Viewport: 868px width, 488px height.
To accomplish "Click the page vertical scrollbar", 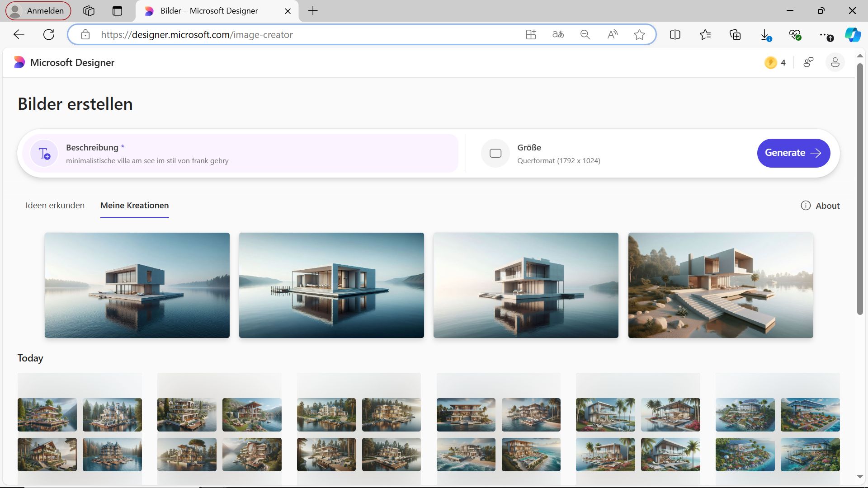I will tap(860, 190).
